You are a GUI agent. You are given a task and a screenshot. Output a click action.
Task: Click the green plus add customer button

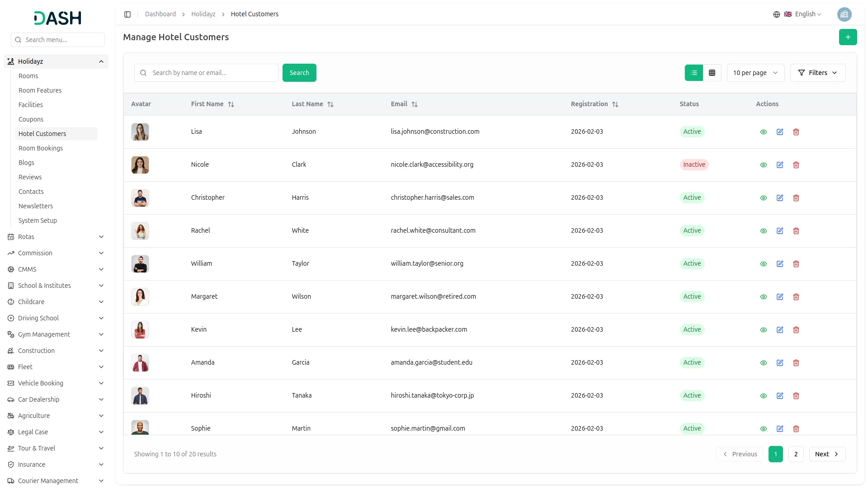point(848,37)
